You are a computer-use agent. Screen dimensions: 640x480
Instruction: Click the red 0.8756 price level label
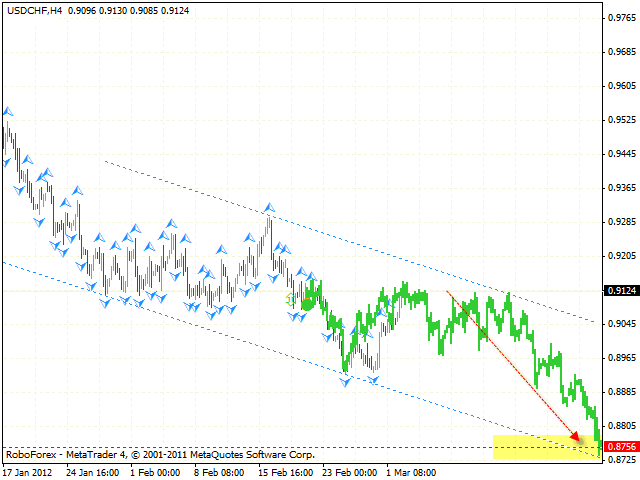(x=621, y=448)
